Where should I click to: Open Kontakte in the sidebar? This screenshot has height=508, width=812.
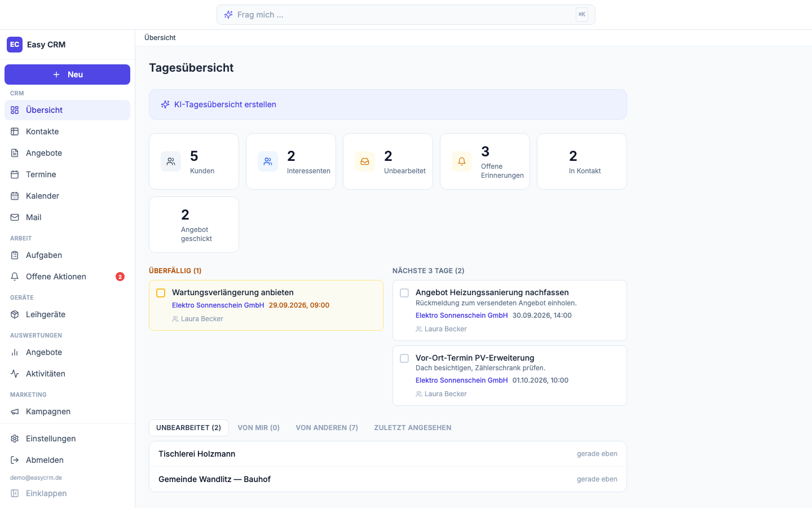click(x=67, y=132)
